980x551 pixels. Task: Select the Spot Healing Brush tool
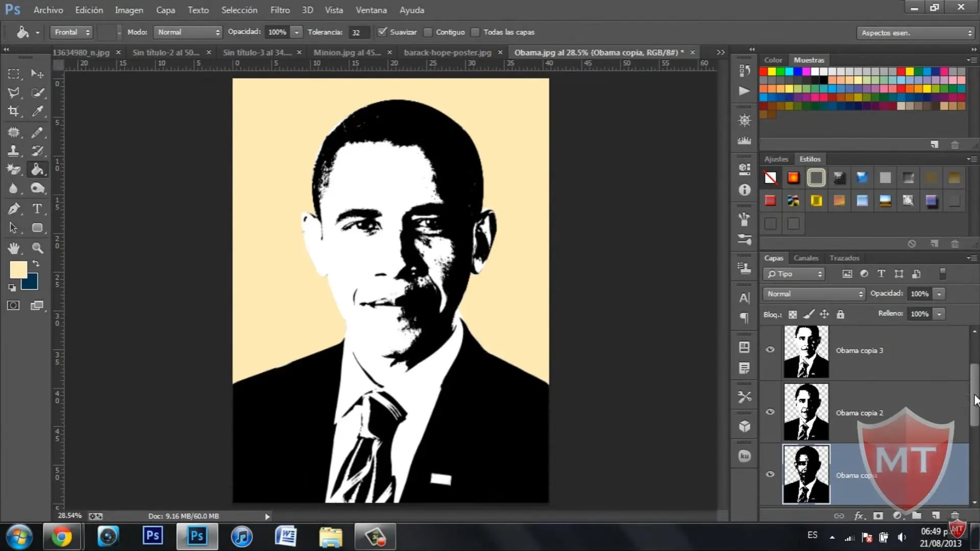[x=14, y=133]
